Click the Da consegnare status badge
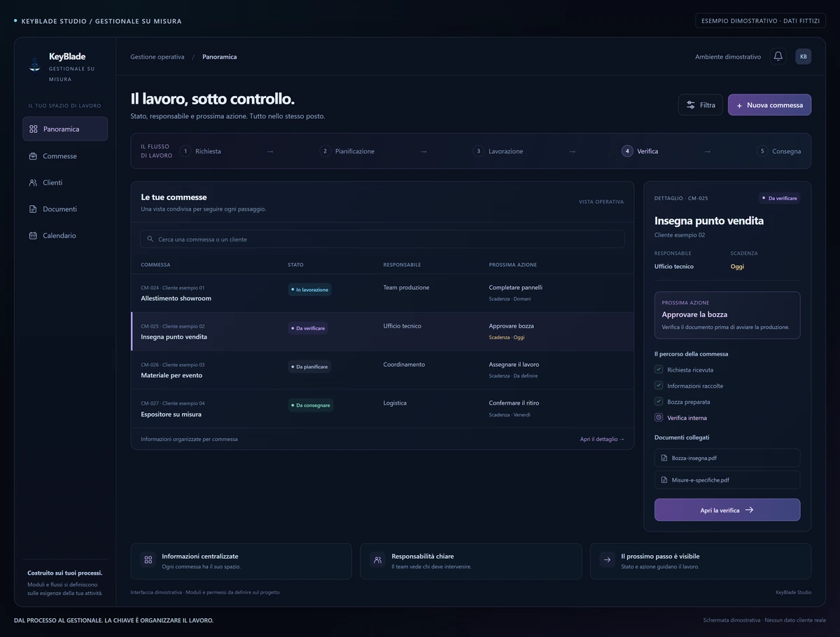 coord(311,405)
